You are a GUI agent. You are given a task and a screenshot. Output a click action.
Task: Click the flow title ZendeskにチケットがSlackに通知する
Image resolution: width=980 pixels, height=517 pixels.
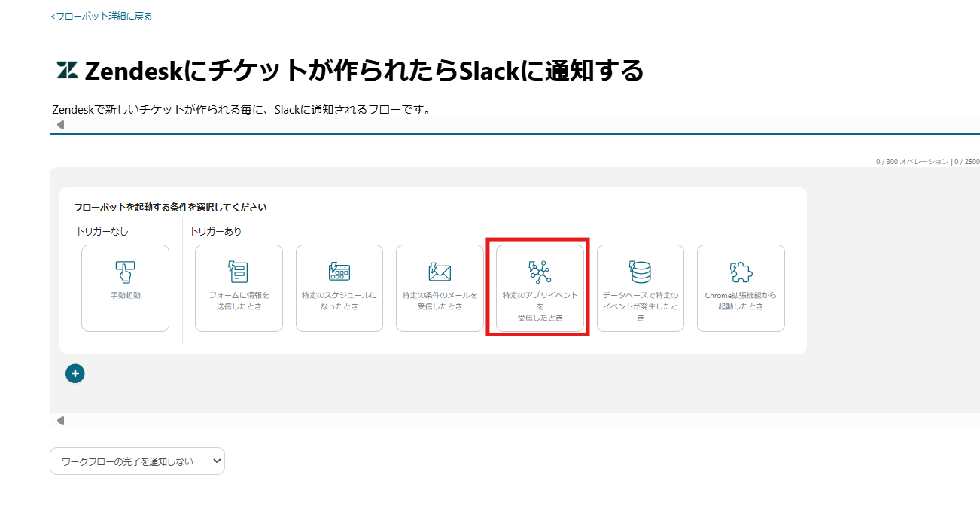point(364,71)
